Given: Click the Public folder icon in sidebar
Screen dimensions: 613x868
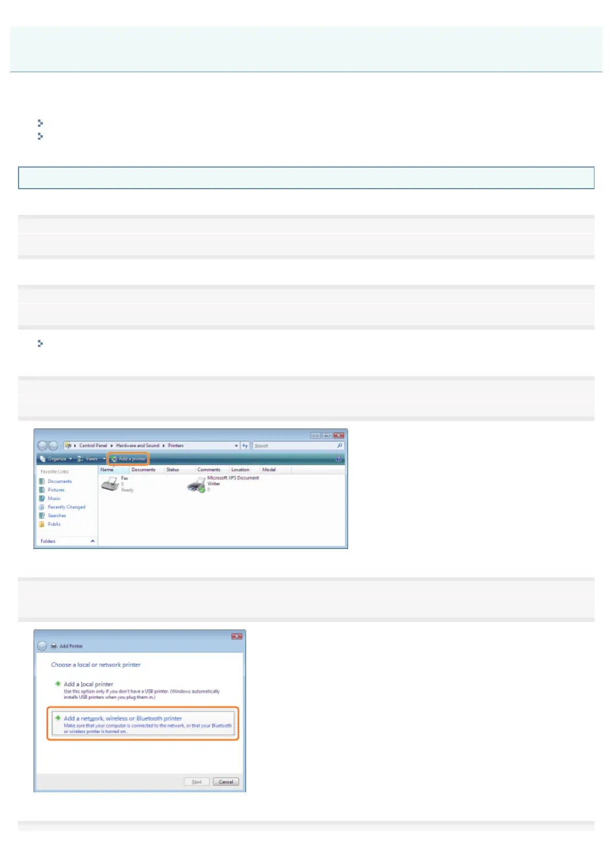Looking at the screenshot, I should point(42,524).
